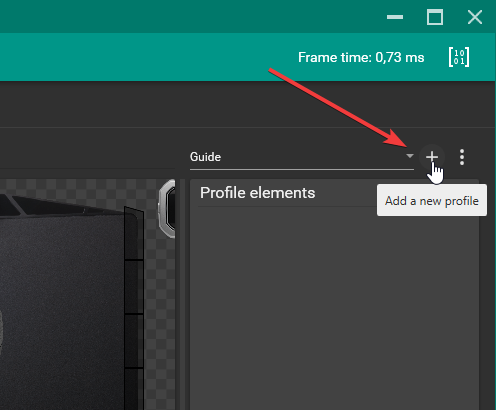Screen dimensions: 496x410
Task: Click the dark empty area above the Guide selector
Action: coord(247,104)
